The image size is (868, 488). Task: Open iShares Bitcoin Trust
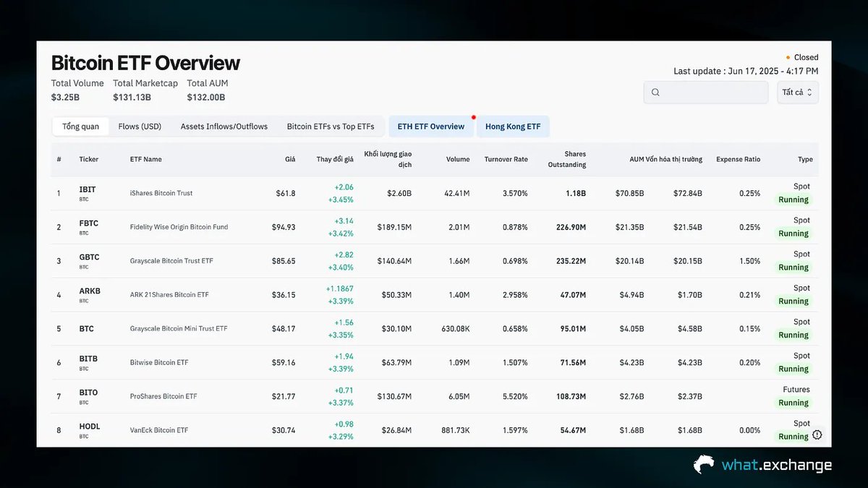161,193
